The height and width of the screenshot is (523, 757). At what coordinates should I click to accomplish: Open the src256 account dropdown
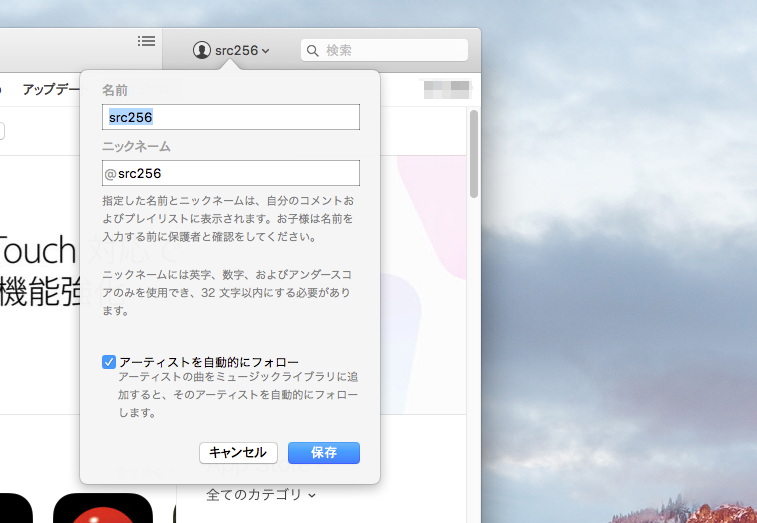point(231,50)
